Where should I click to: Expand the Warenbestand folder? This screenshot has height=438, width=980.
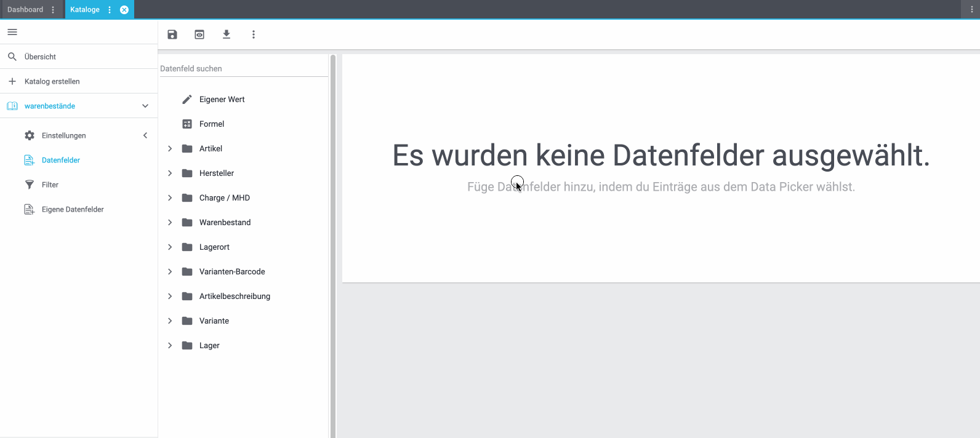pyautogui.click(x=170, y=223)
